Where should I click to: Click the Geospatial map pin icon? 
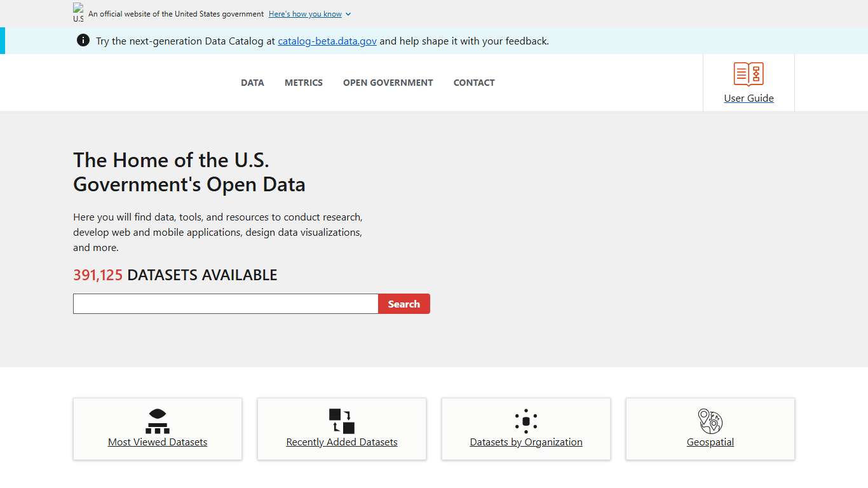tap(710, 419)
